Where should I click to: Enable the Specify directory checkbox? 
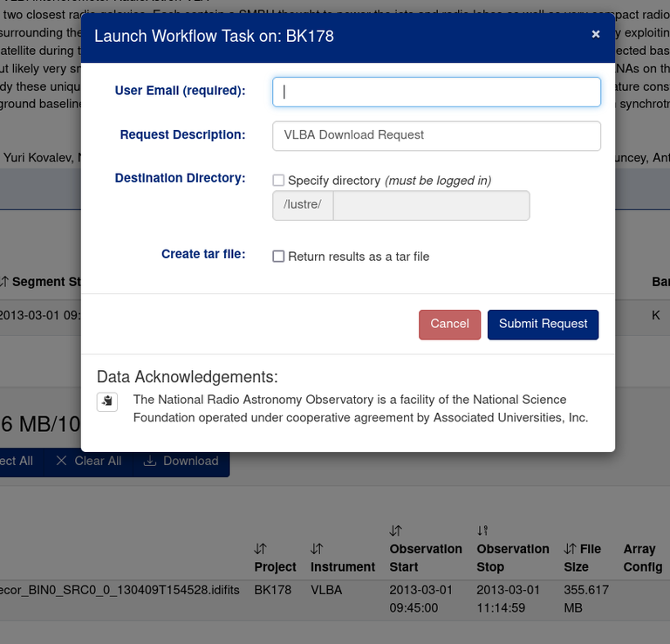(x=278, y=181)
